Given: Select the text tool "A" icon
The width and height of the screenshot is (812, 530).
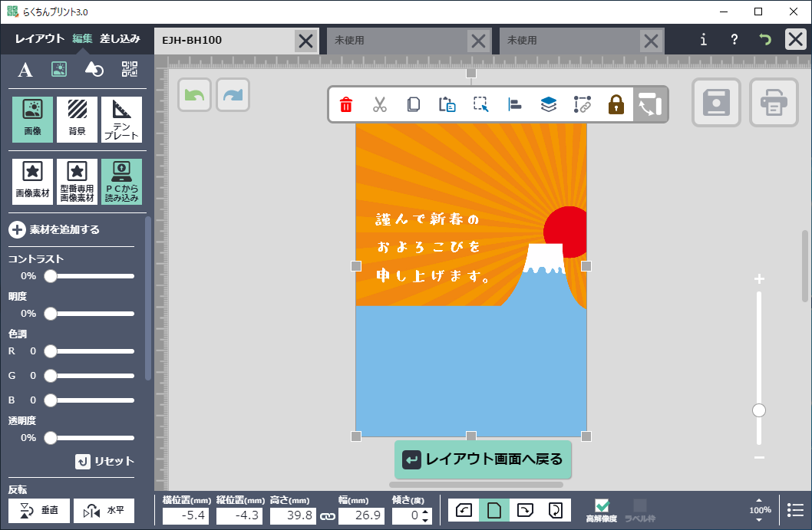Looking at the screenshot, I should [25, 69].
